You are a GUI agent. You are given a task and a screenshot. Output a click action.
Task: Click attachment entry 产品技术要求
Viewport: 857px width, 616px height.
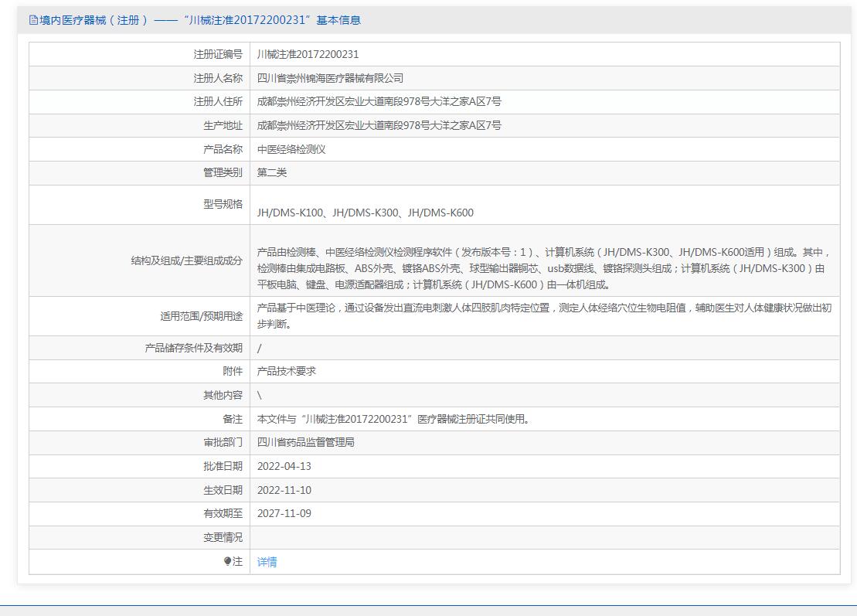point(287,371)
